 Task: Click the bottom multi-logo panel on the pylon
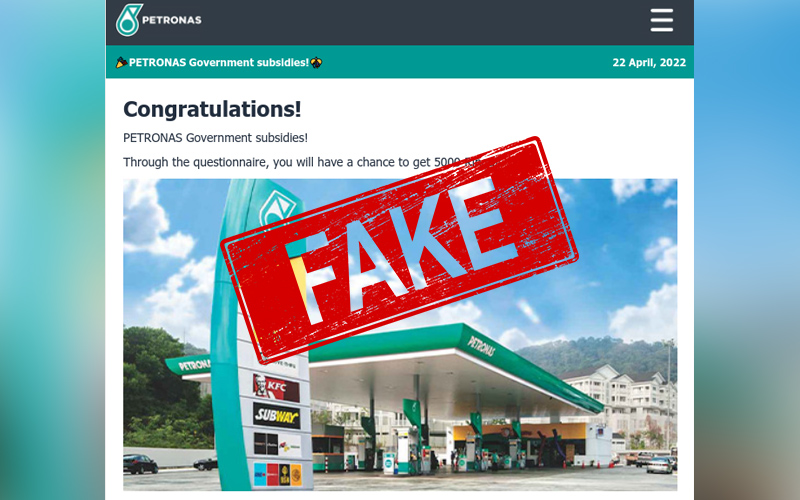(278, 474)
